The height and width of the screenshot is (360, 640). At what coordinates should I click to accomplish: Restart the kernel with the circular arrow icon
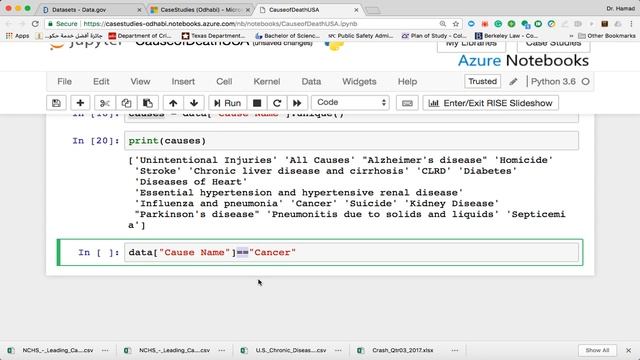[277, 103]
